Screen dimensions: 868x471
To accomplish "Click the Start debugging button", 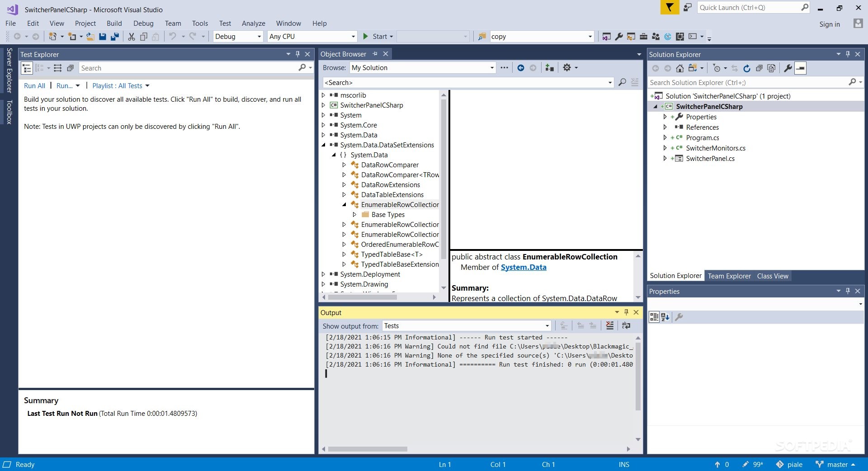I will click(378, 37).
